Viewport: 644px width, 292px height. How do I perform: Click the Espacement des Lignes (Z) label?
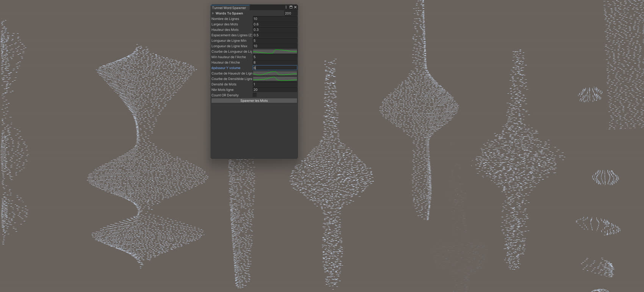tap(232, 35)
